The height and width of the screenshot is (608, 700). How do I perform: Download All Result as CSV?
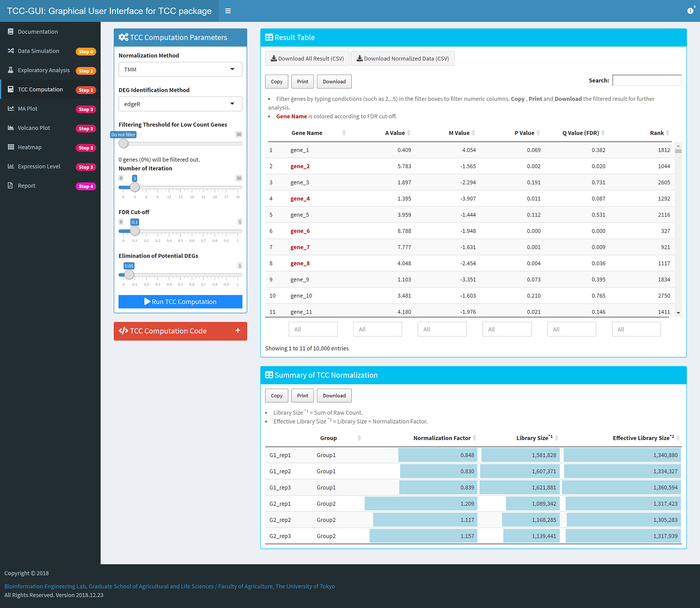tap(307, 59)
